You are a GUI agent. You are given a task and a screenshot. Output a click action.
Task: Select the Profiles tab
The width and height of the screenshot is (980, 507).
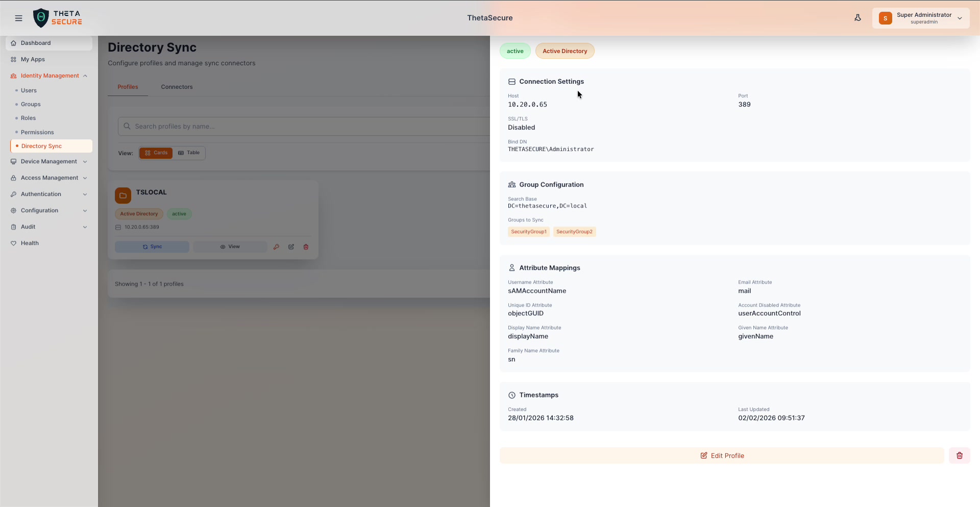click(x=128, y=87)
